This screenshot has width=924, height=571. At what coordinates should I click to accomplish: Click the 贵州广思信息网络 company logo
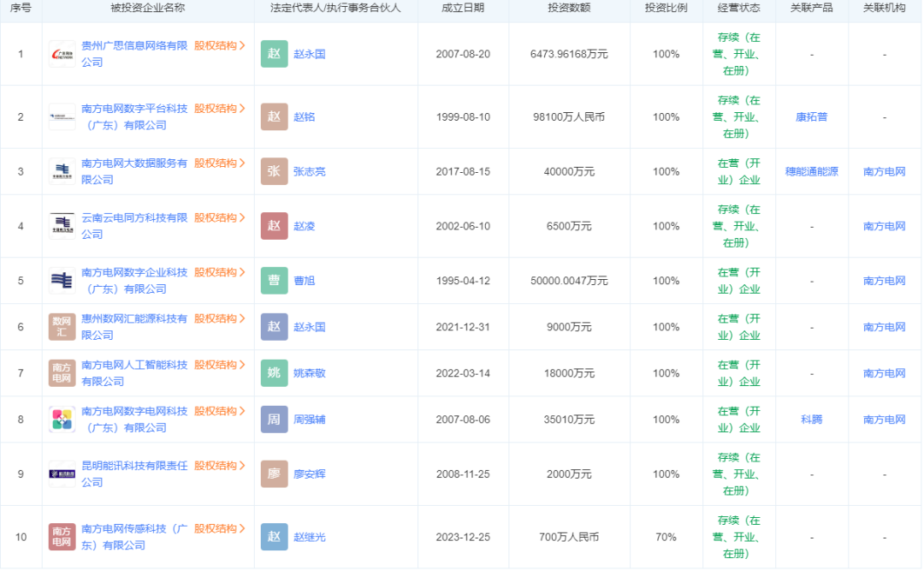pyautogui.click(x=62, y=54)
